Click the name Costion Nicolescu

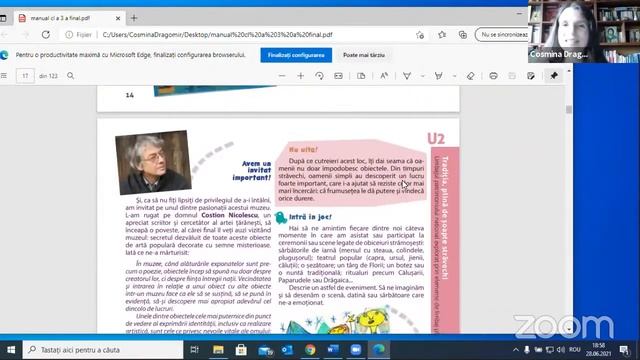pos(229,215)
